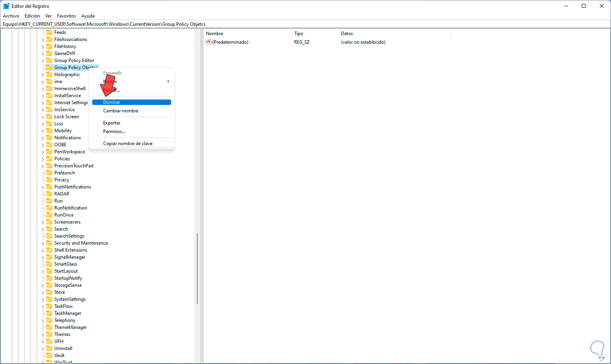
Task: Click the Privacy folder icon
Action: tap(49, 180)
